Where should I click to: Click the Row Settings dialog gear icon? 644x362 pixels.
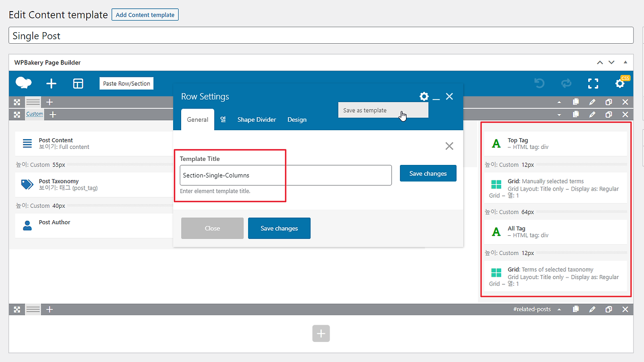click(424, 97)
